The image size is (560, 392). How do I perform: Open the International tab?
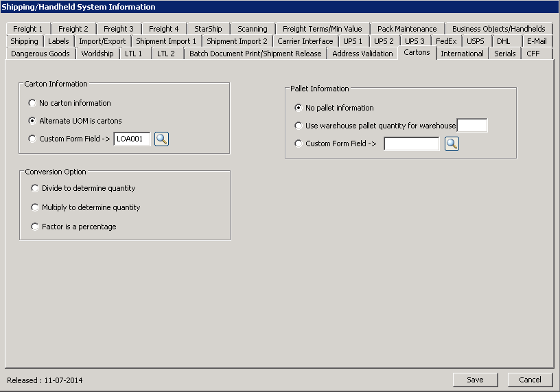point(462,54)
